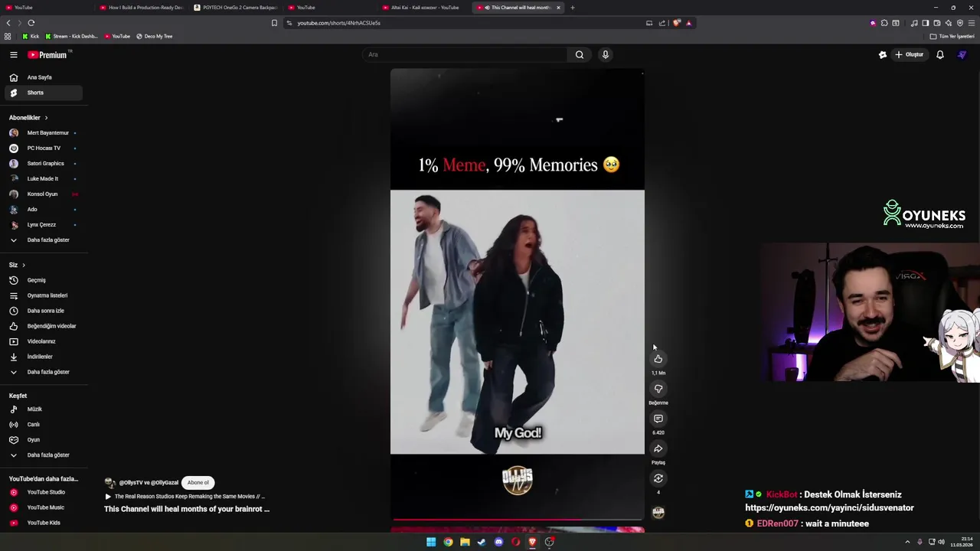This screenshot has height=551, width=980.
Task: Open Discord from the taskbar
Action: click(498, 542)
